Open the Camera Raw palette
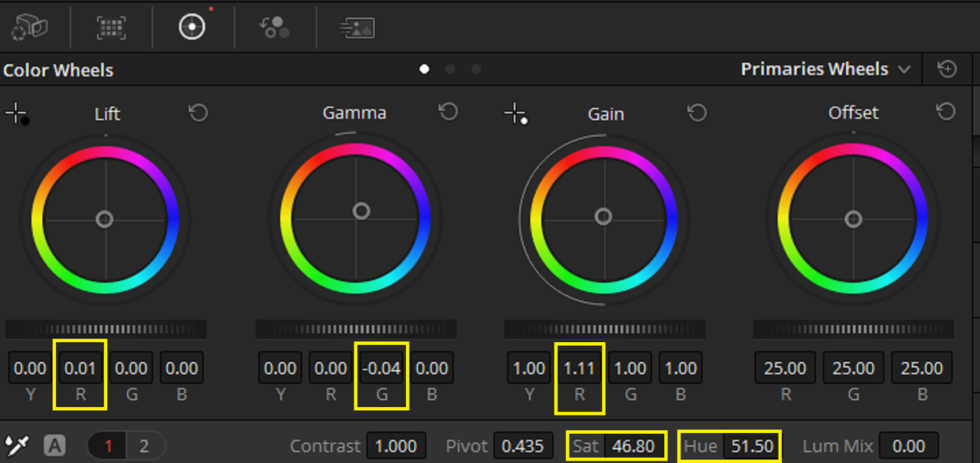The width and height of the screenshot is (980, 463). point(29,28)
